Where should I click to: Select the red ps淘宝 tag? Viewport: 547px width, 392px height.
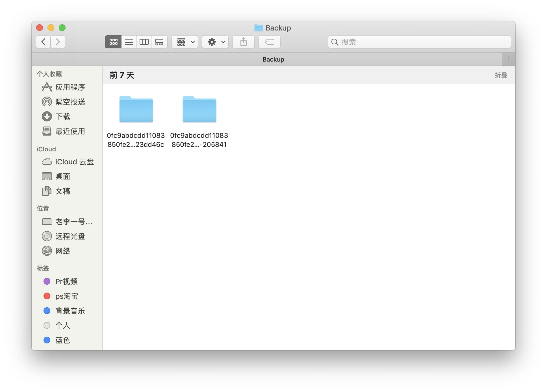click(x=66, y=296)
